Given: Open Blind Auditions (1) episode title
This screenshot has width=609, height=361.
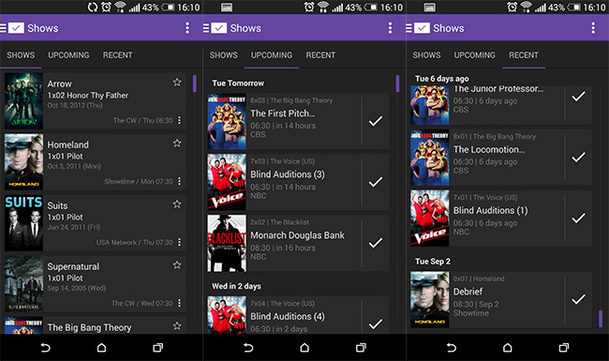Looking at the screenshot, I should click(x=491, y=210).
